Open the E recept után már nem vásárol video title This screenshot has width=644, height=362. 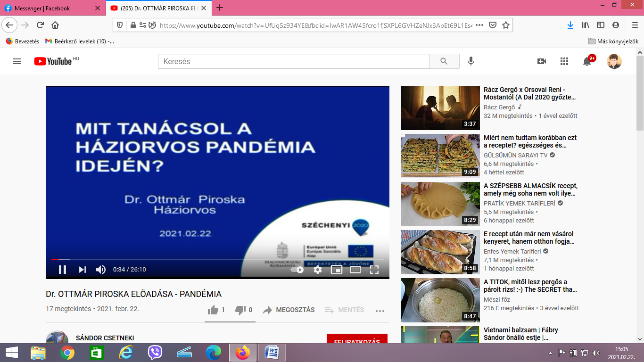[x=529, y=238]
